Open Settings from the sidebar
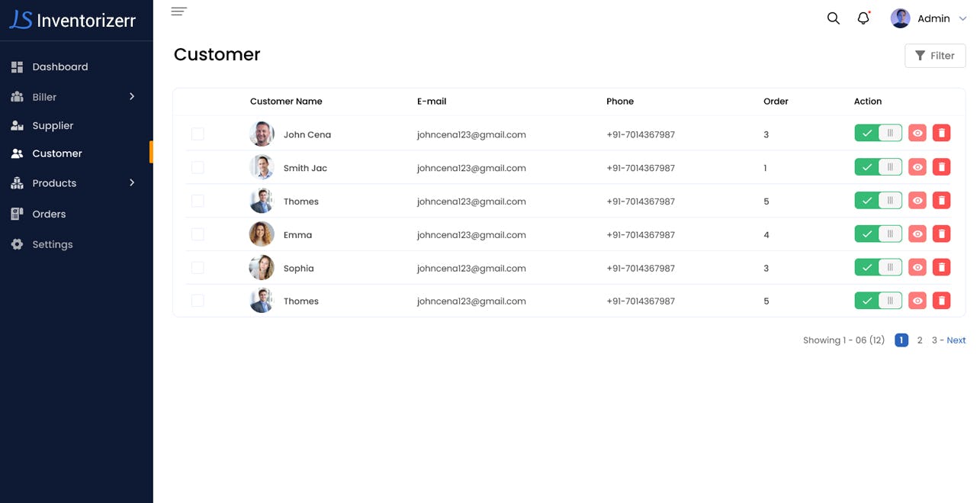 point(52,244)
